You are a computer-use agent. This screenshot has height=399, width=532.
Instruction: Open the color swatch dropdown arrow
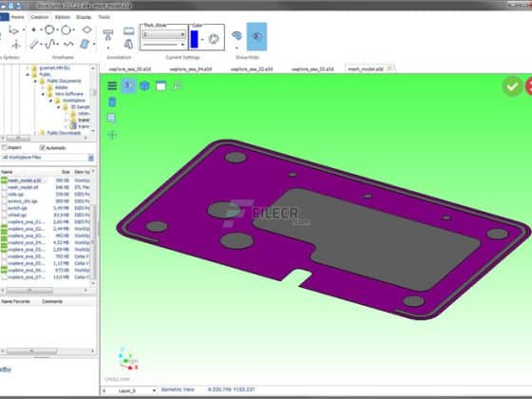(x=202, y=39)
